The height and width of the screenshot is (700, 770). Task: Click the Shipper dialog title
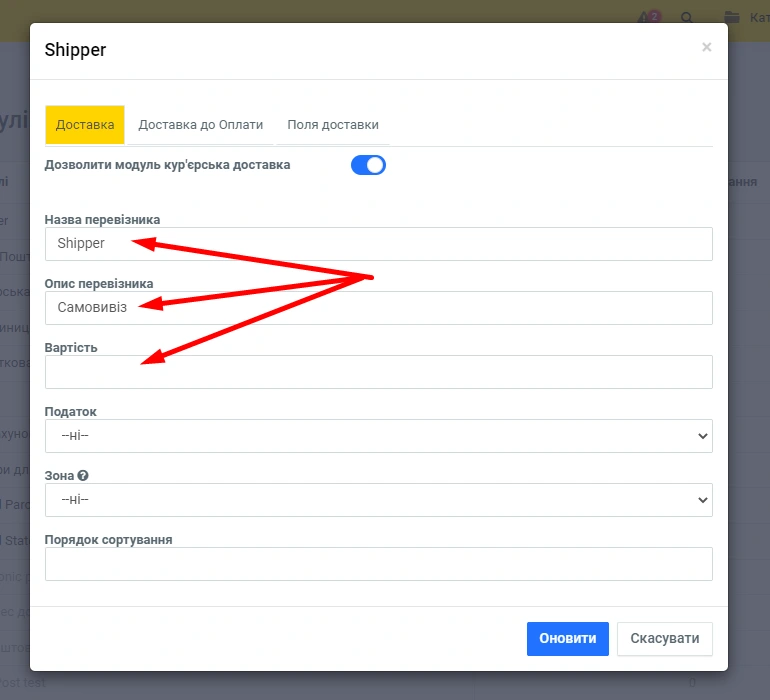click(76, 50)
